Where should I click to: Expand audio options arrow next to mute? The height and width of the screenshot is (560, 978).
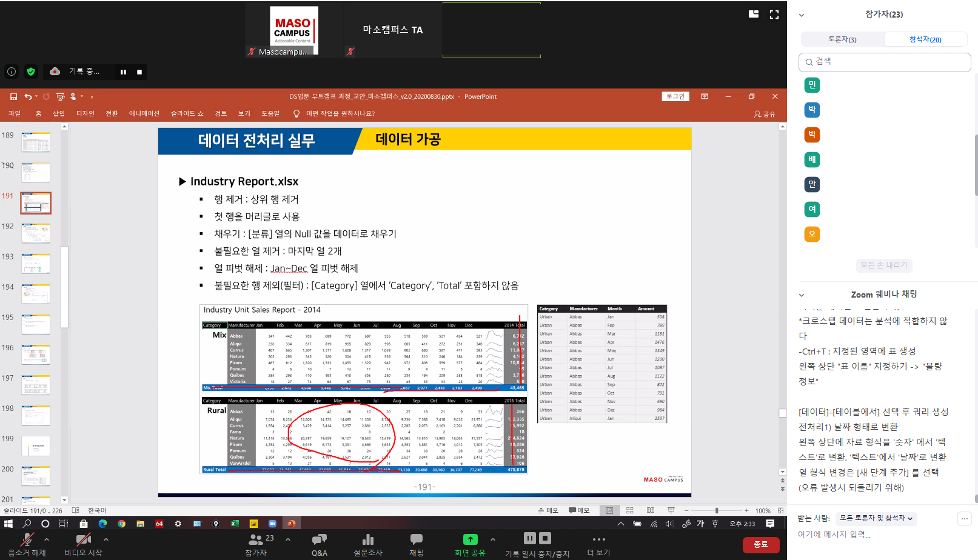(x=47, y=539)
